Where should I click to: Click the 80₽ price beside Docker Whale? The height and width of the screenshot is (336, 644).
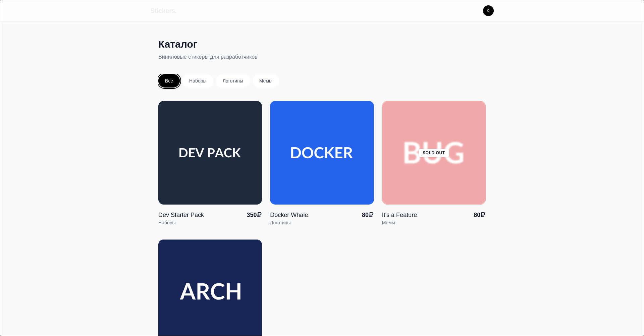point(367,215)
